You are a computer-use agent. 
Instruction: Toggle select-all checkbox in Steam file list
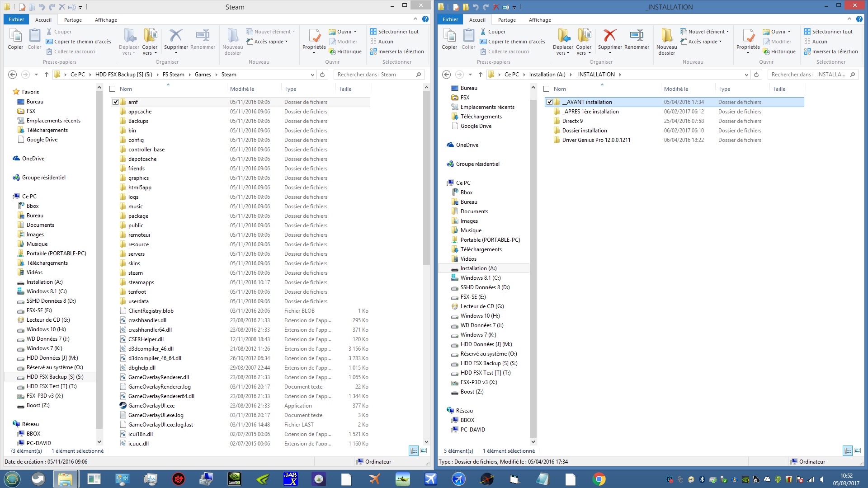point(113,89)
